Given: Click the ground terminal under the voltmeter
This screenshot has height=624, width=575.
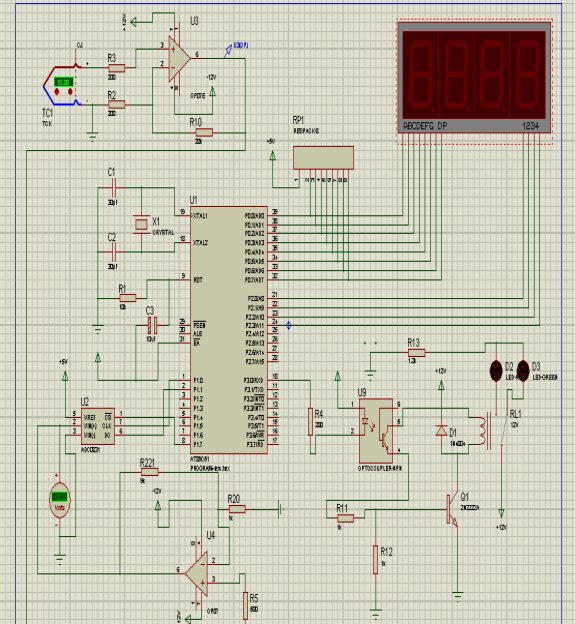Looking at the screenshot, I should click(60, 560).
